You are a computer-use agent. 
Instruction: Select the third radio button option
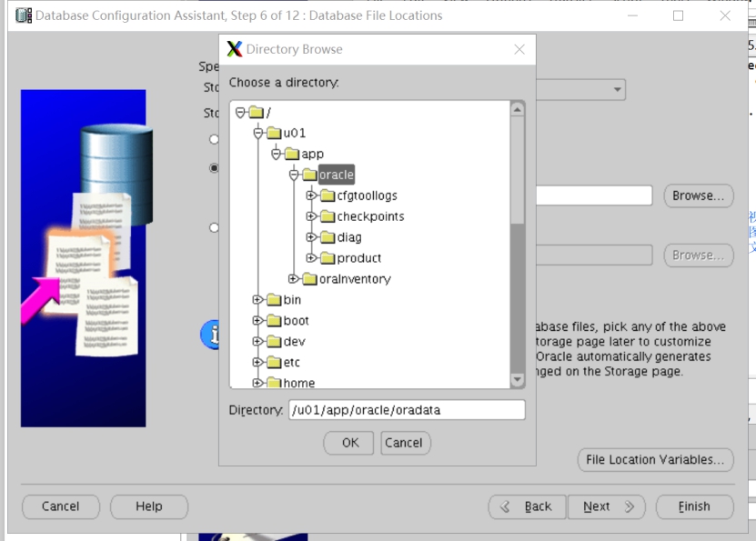214,227
